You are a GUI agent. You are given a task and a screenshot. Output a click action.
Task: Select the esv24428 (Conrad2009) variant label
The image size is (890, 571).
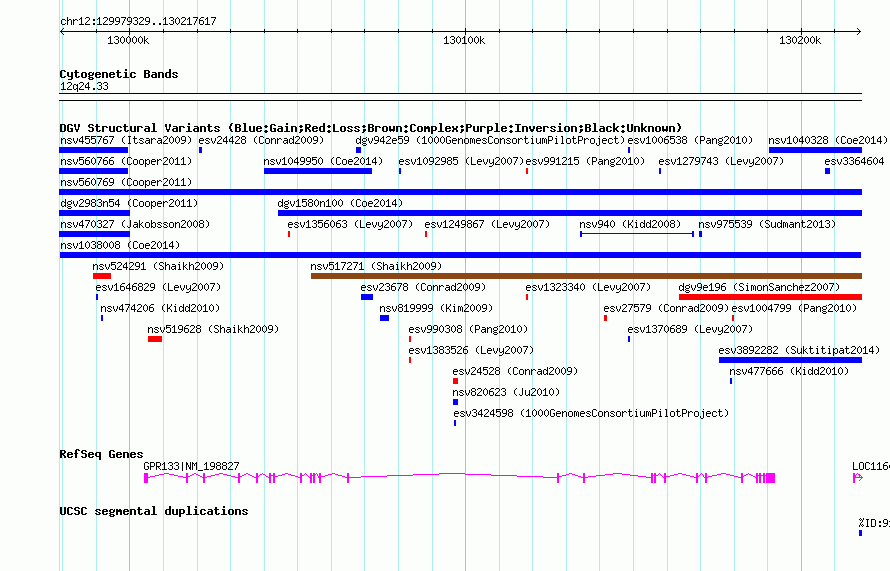261,140
